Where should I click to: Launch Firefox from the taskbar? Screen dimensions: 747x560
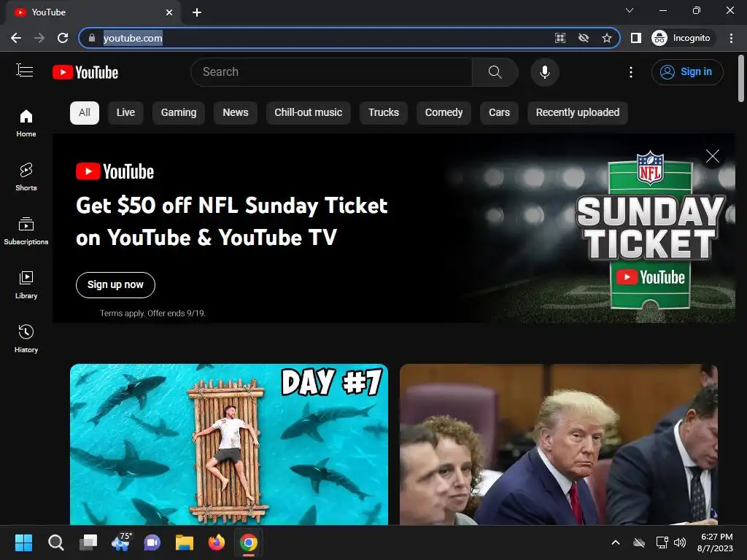(x=216, y=542)
